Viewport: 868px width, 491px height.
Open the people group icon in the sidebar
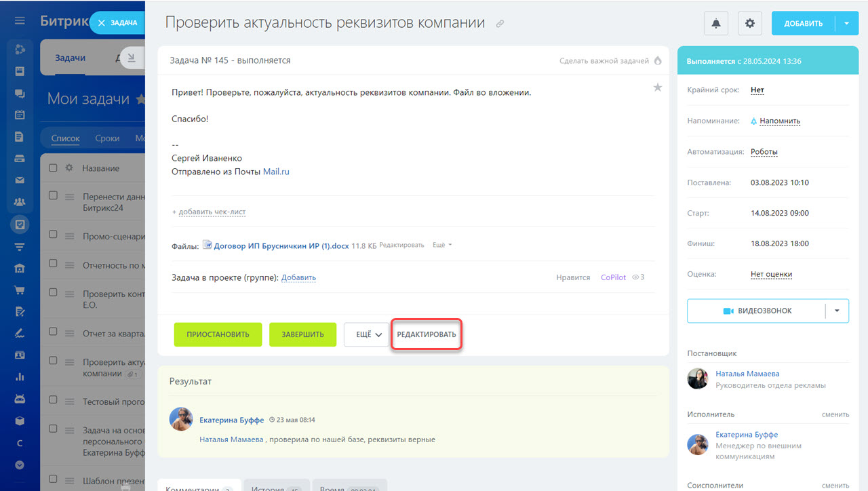[x=20, y=202]
